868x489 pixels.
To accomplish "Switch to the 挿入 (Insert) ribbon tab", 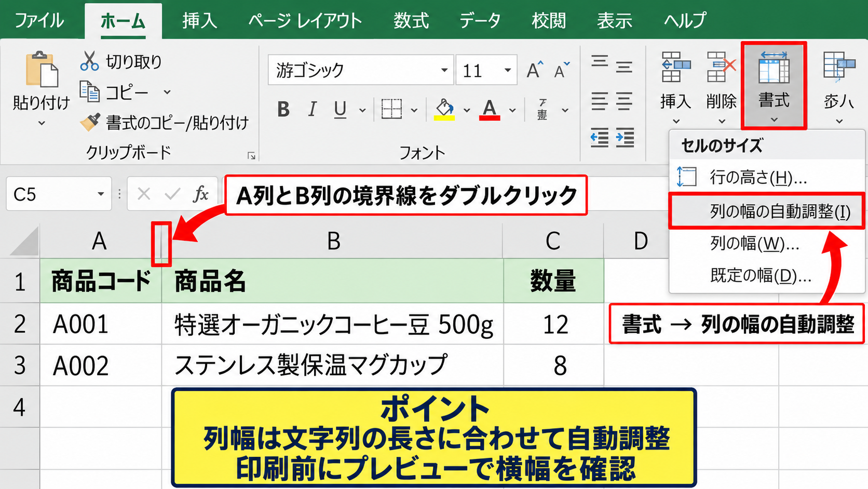I will point(199,20).
